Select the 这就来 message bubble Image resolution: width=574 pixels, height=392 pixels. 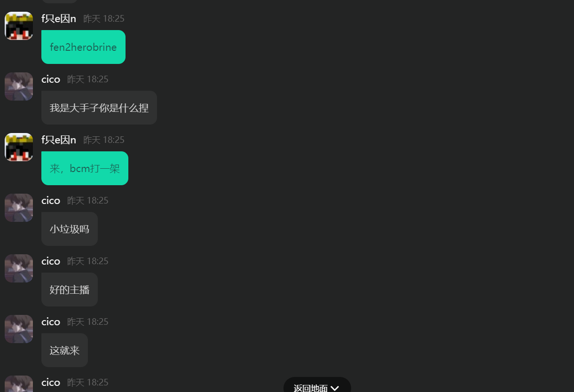tap(64, 350)
